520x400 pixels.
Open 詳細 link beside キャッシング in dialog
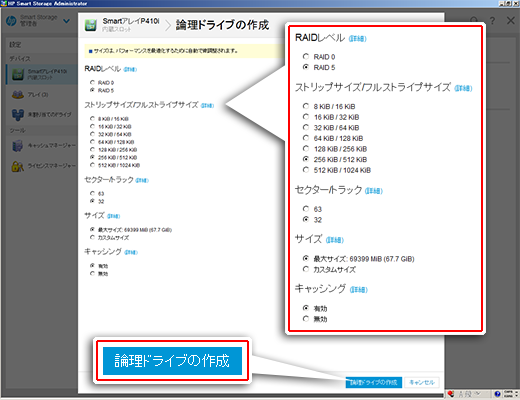(x=131, y=252)
